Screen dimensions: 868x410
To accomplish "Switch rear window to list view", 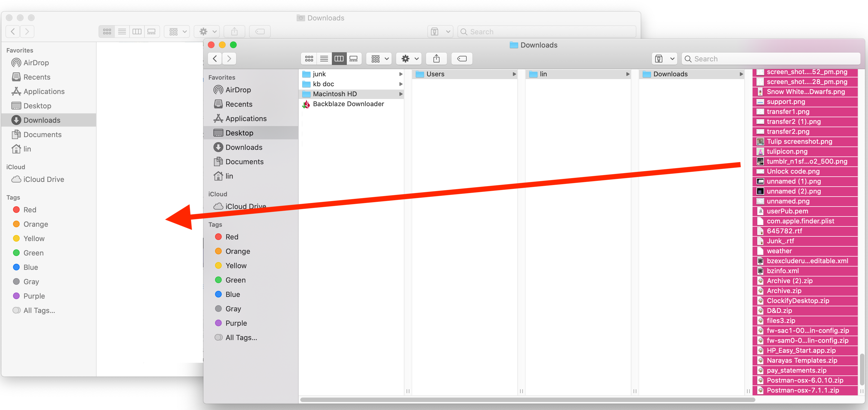I will 122,32.
